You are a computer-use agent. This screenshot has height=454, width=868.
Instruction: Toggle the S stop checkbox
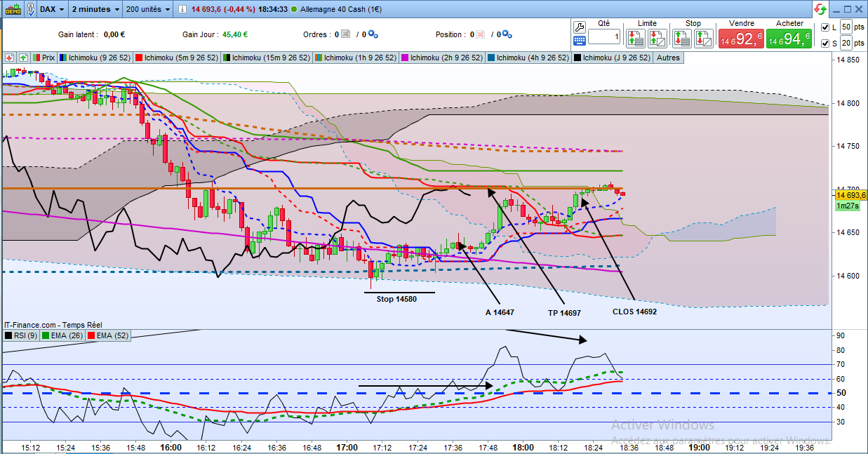pyautogui.click(x=825, y=43)
